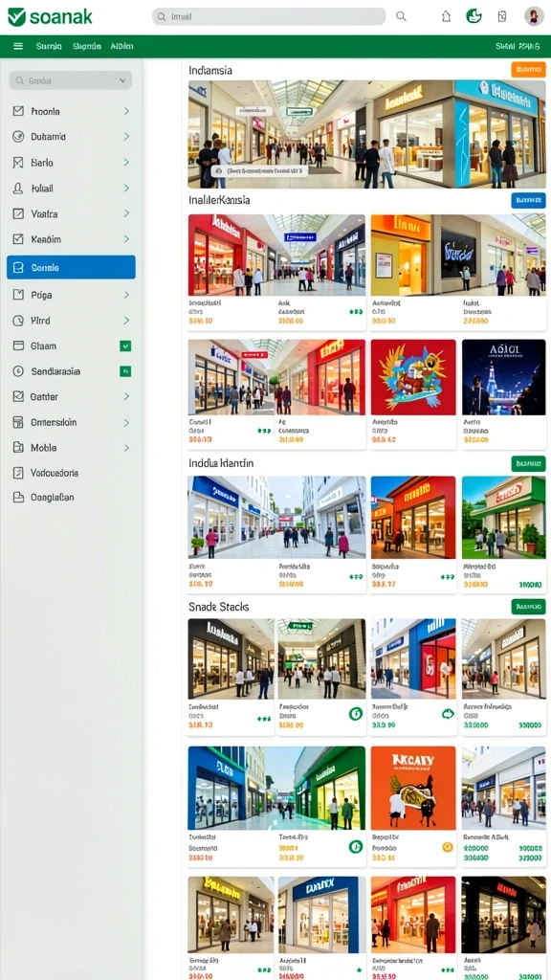
Task: Open the hamburger menu in the green bar
Action: pos(18,46)
